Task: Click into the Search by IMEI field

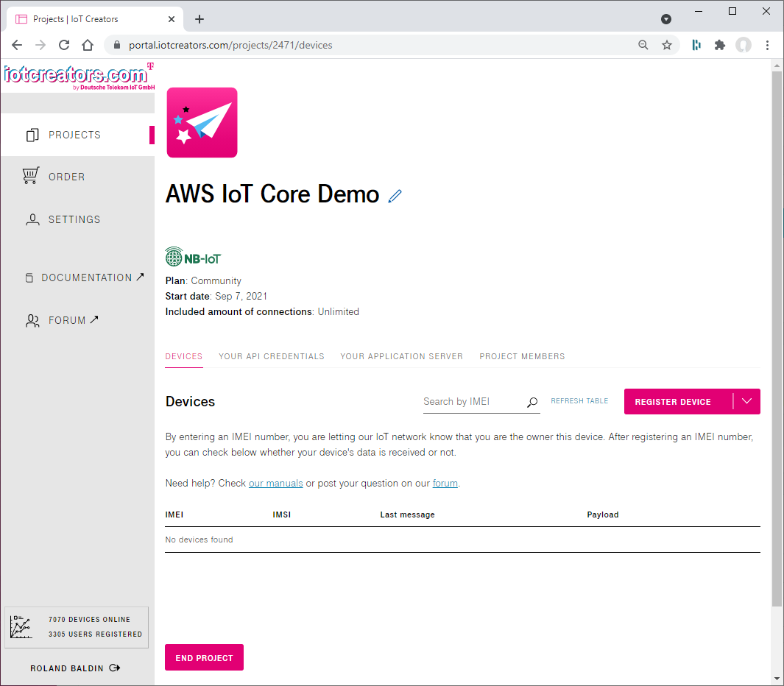Action: [x=471, y=402]
